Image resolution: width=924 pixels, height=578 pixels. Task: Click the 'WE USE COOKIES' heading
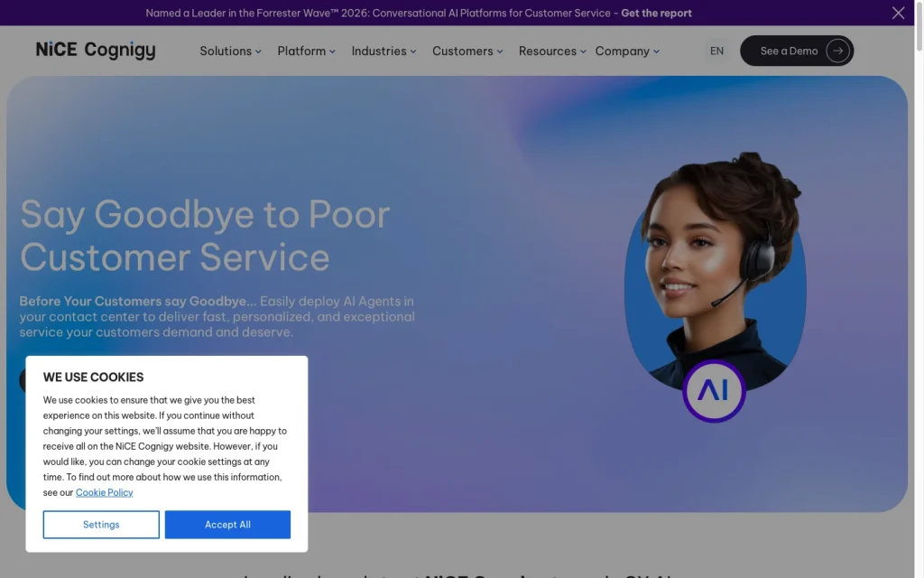[93, 377]
